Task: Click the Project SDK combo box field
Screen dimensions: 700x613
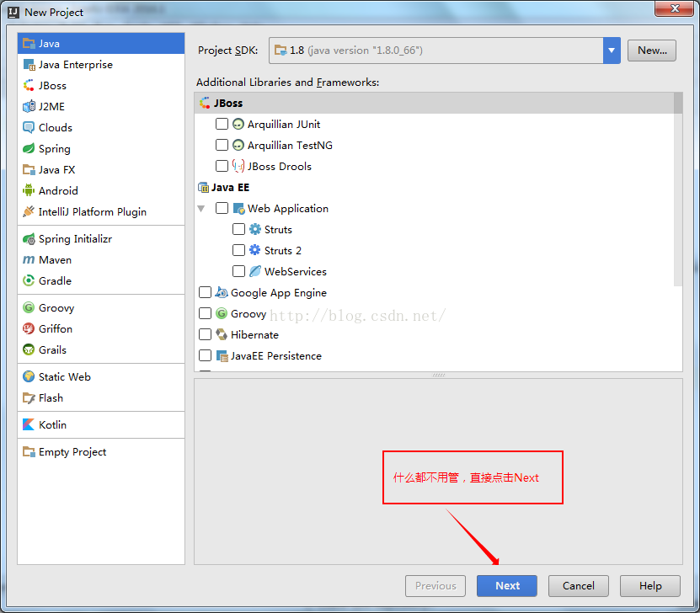Action: (445, 51)
